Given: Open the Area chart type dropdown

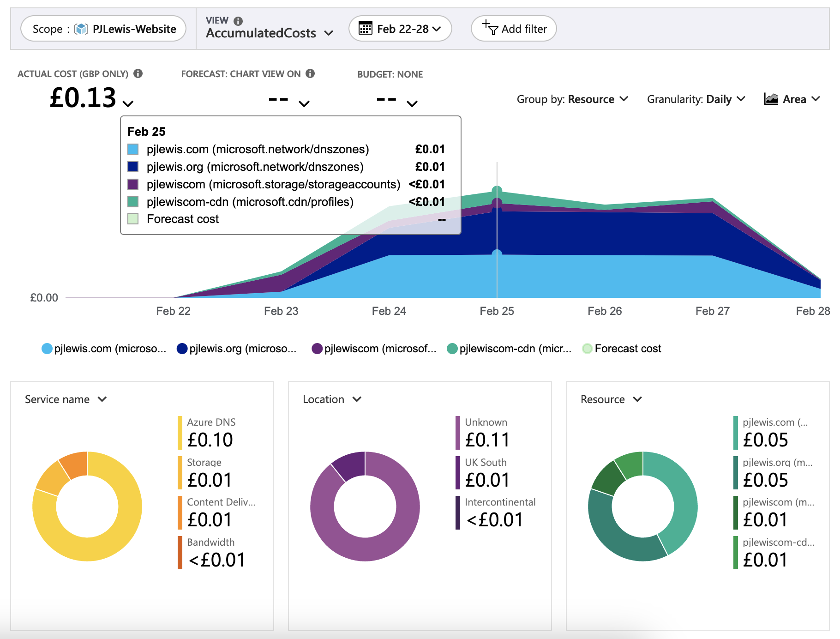Looking at the screenshot, I should coord(792,99).
